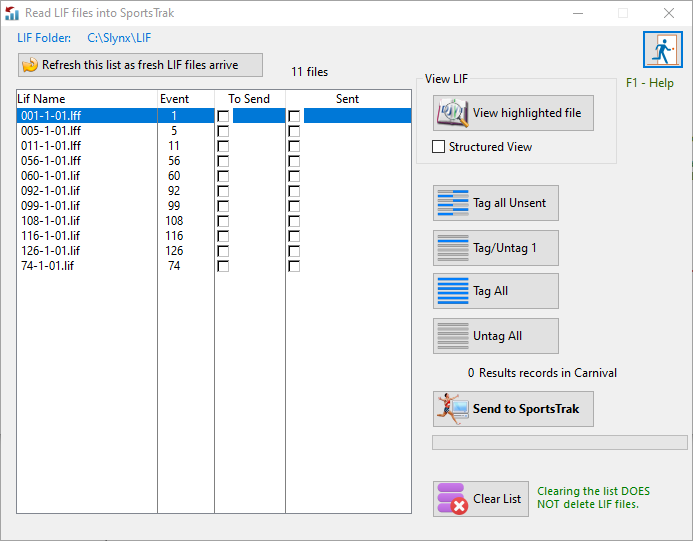Toggle Sent checkbox for 099-1-01.lif
Viewport: 693px width, 541px height.
tap(294, 206)
